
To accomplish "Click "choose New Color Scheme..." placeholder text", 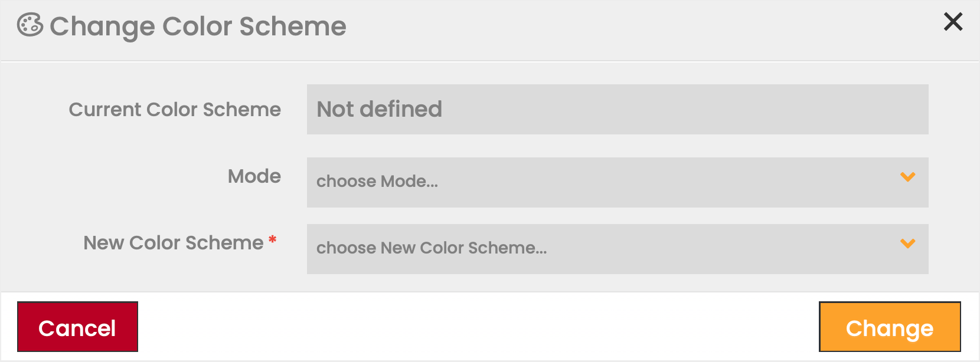I will click(432, 248).
